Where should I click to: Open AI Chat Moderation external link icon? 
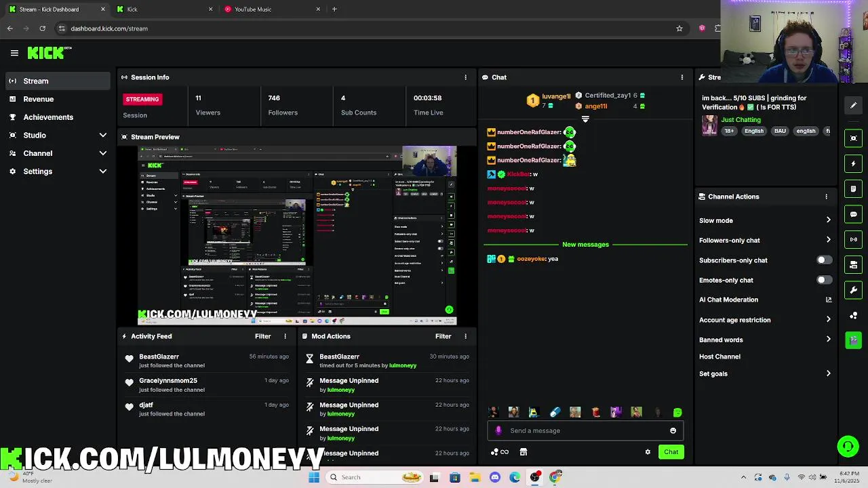[828, 300]
